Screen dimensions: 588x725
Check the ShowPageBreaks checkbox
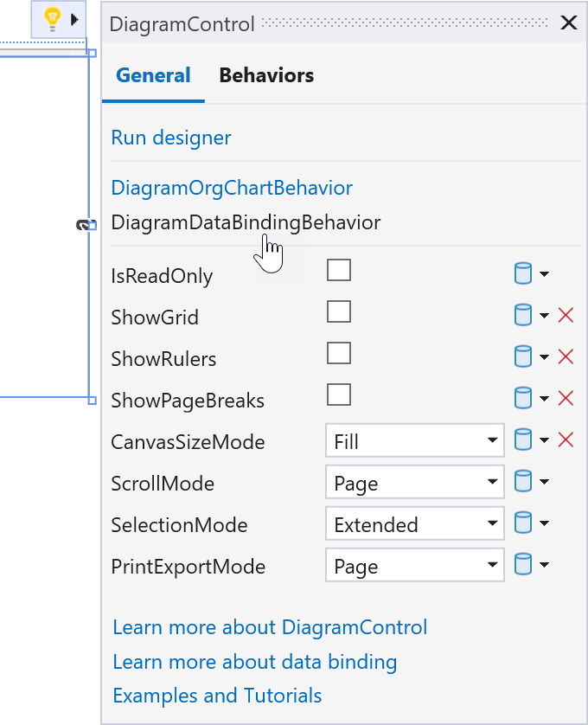[x=339, y=395]
